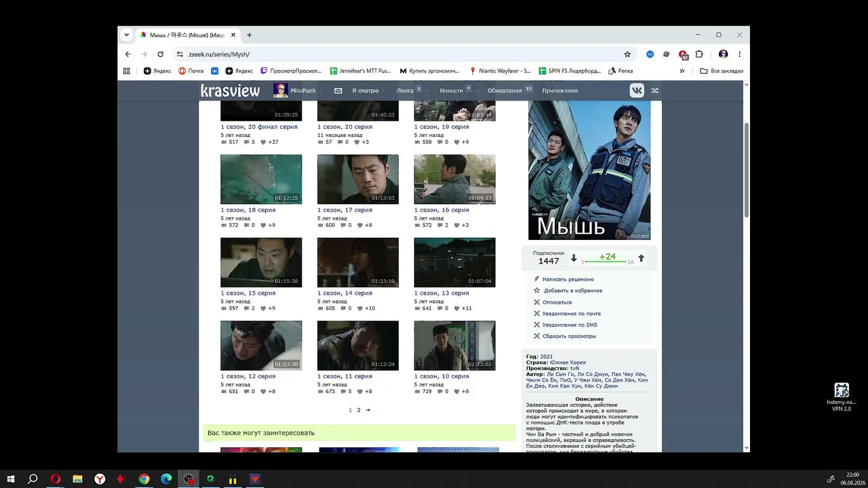Screen dimensions: 868x488
Task: Reload the page with the refresh button
Action: [x=161, y=54]
